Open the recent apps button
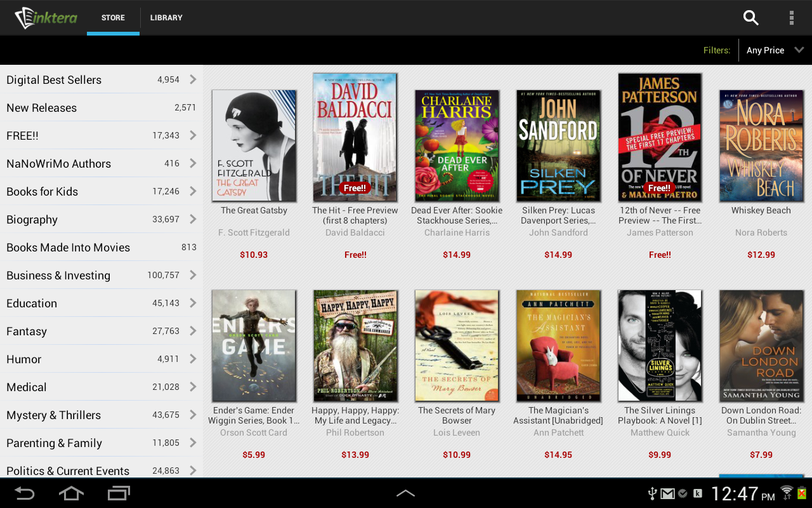The width and height of the screenshot is (812, 508). (x=119, y=493)
